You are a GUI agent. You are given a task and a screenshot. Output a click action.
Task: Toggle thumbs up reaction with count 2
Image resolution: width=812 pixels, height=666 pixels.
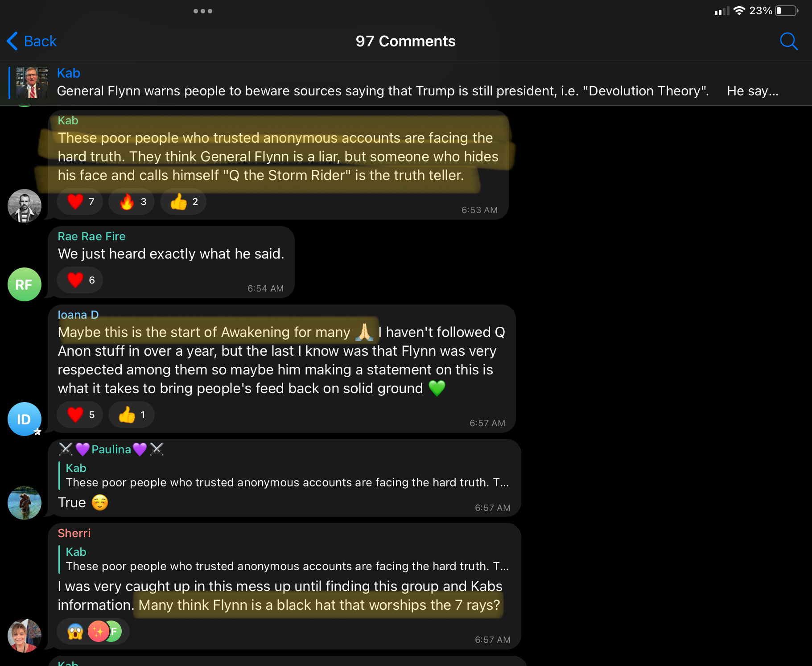pos(183,202)
